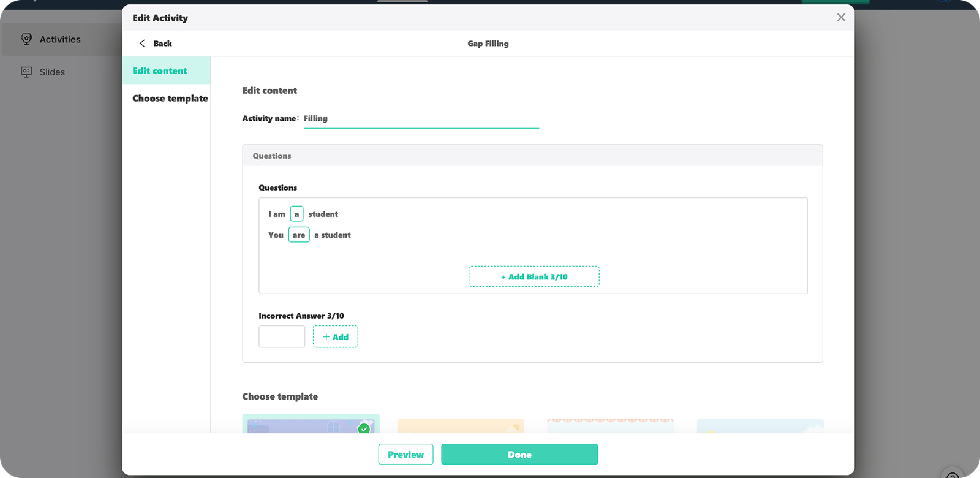This screenshot has width=980, height=478.
Task: Click the Slides presentation icon in sidebar
Action: pos(26,72)
